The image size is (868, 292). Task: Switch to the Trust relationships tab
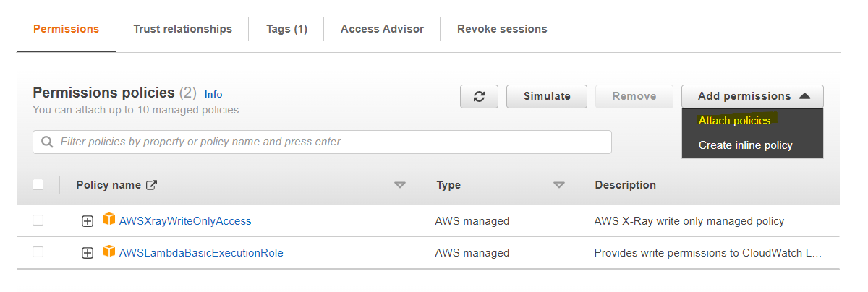[x=182, y=29]
